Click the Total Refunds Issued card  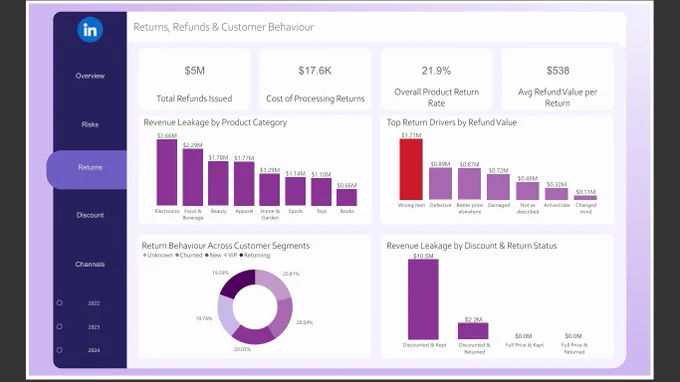[x=194, y=79]
